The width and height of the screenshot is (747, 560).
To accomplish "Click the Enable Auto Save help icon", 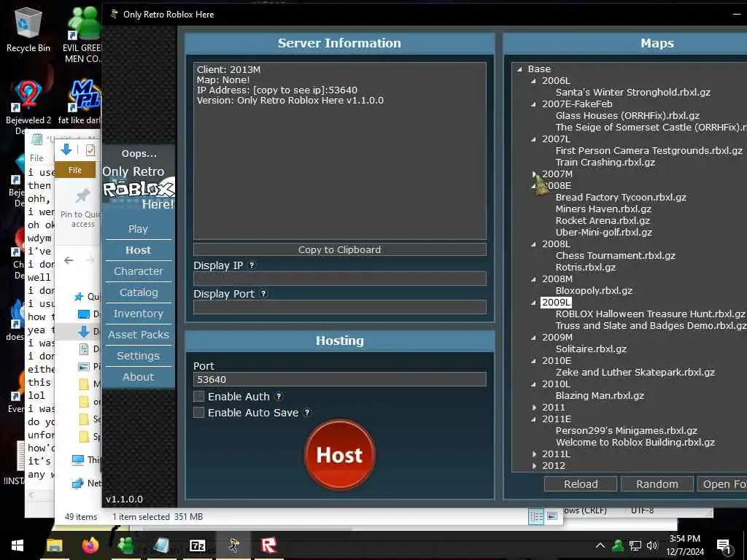I will click(x=307, y=413).
